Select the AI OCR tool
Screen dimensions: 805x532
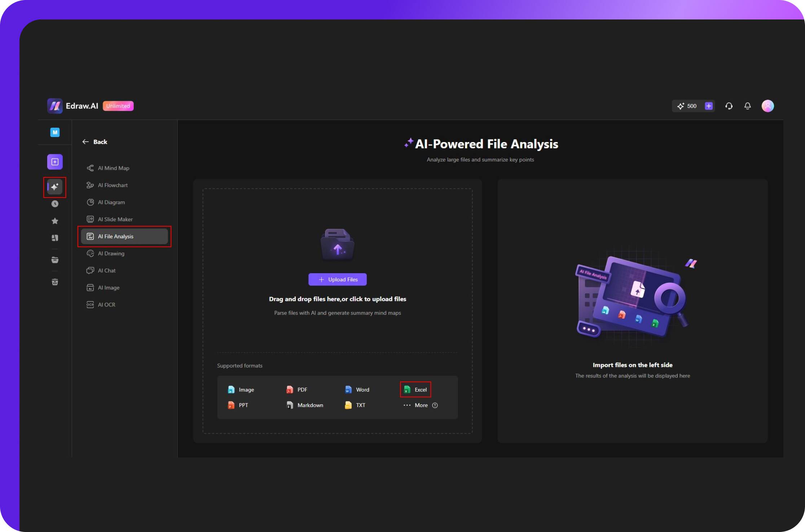pyautogui.click(x=106, y=304)
